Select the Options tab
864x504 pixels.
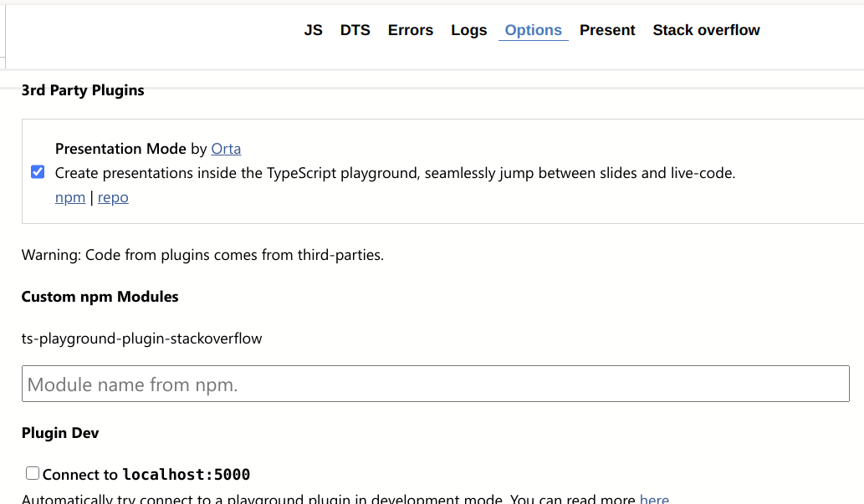click(x=533, y=30)
